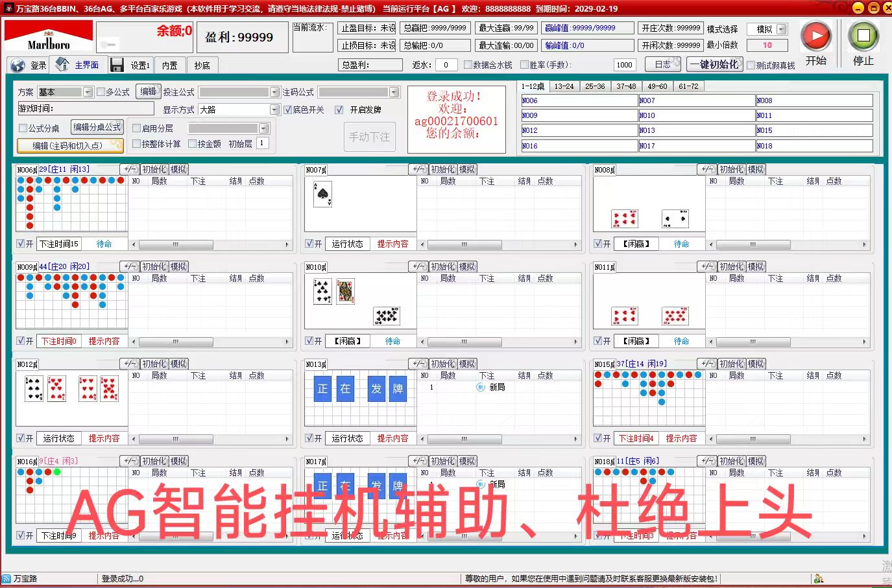Click 模拟 button on table N009
The width and height of the screenshot is (892, 588).
[x=178, y=266]
